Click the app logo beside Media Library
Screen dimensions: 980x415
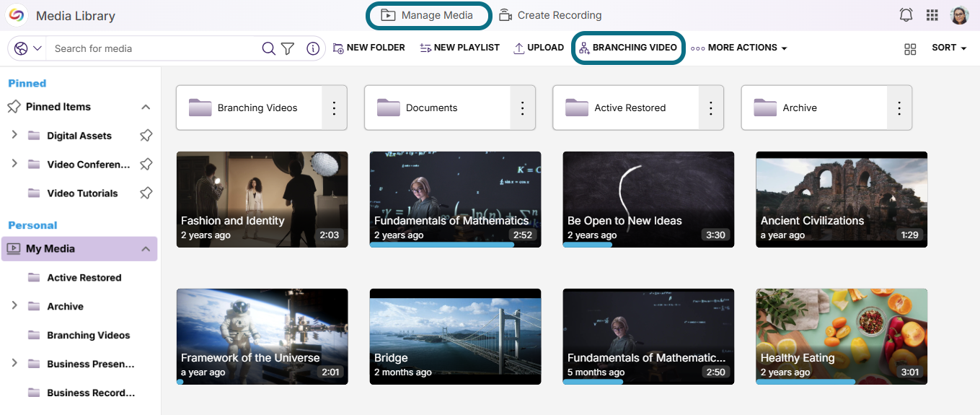click(x=16, y=15)
